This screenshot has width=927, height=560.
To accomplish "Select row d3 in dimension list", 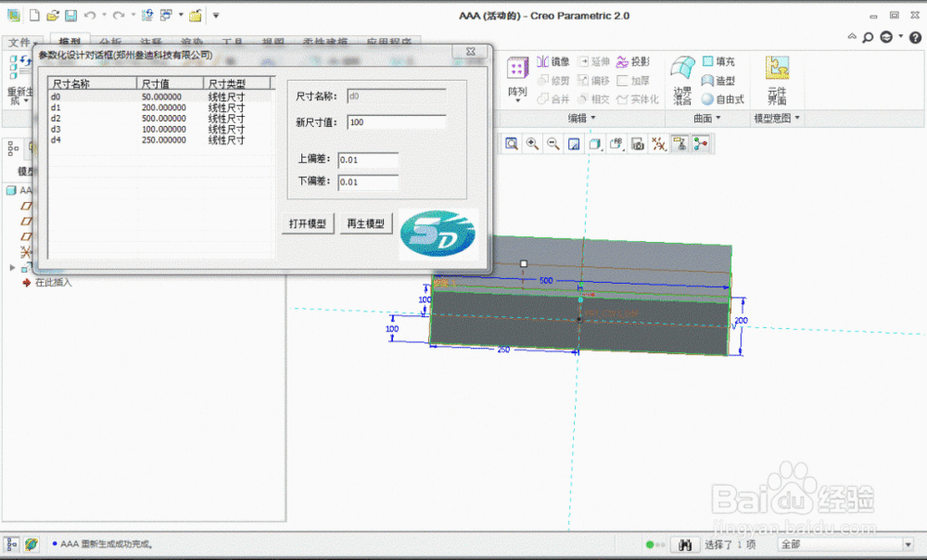I will (160, 129).
